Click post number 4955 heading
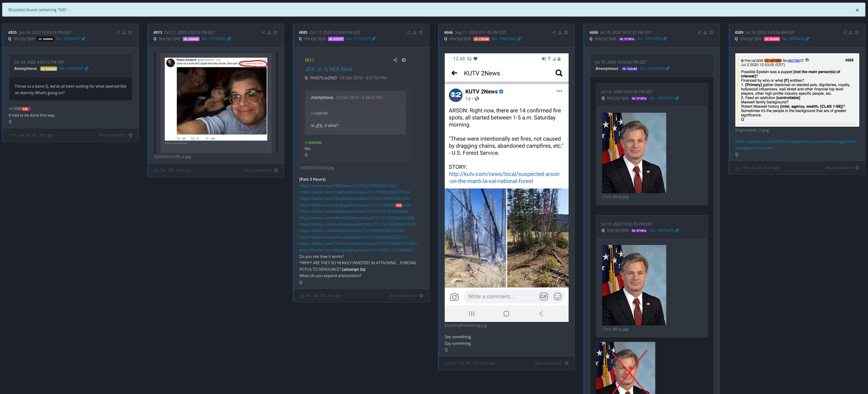Screen dimensions: 868x394 pyautogui.click(x=12, y=32)
